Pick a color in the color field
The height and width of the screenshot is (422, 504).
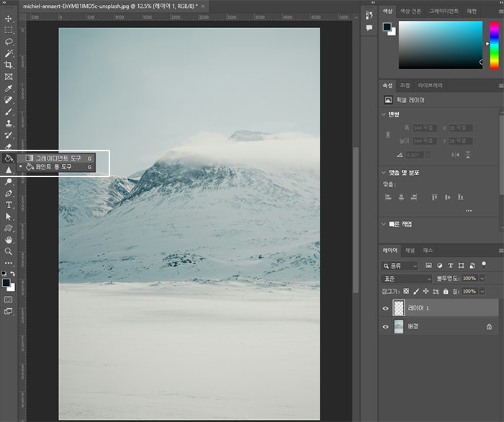pyautogui.click(x=441, y=45)
